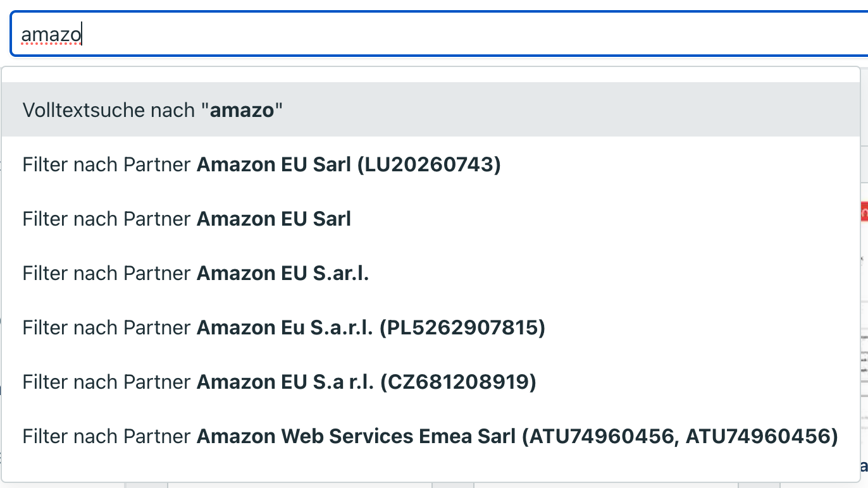This screenshot has height=488, width=868.
Task: Filter by Amazon Web Services Emea Sarl
Action: pos(430,436)
